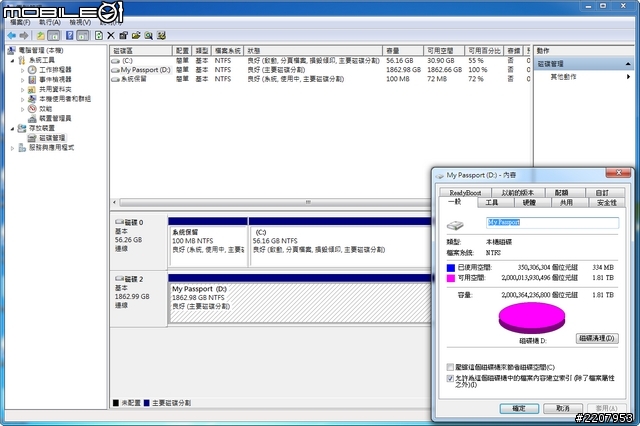Expand the 共用資料夾 tree node
640x426 pixels.
click(22, 90)
